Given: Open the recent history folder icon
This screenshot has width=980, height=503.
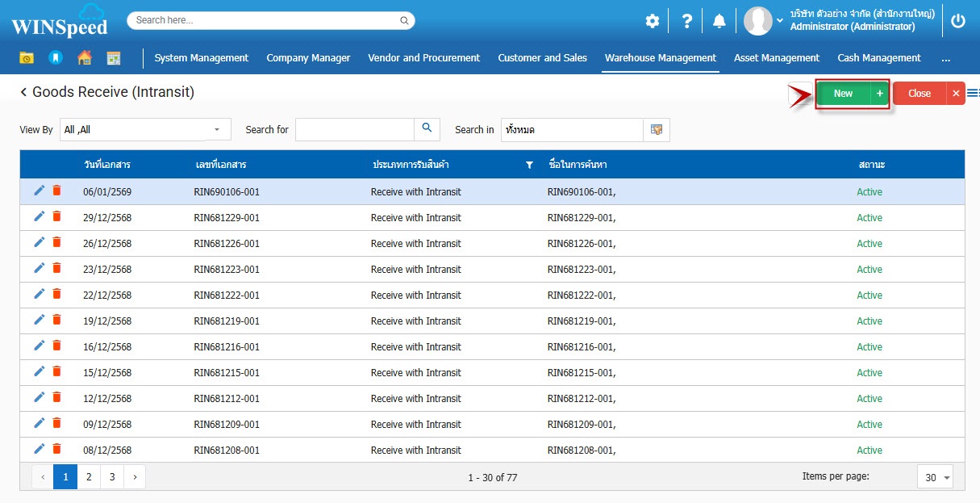Looking at the screenshot, I should pos(27,58).
